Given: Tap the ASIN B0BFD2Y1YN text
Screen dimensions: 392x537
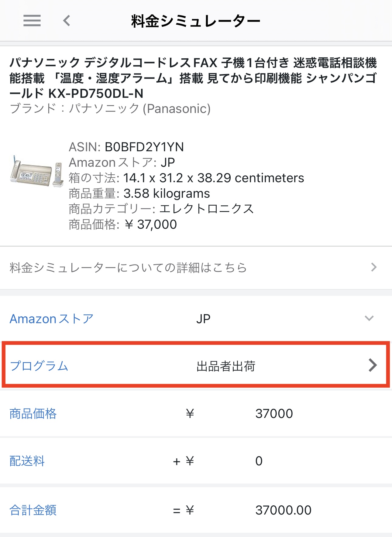Looking at the screenshot, I should (126, 147).
